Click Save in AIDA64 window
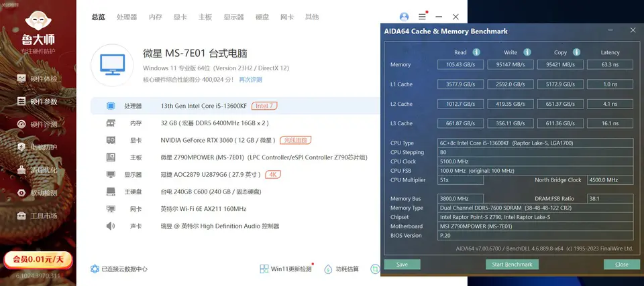The image size is (644, 286). [x=402, y=265]
